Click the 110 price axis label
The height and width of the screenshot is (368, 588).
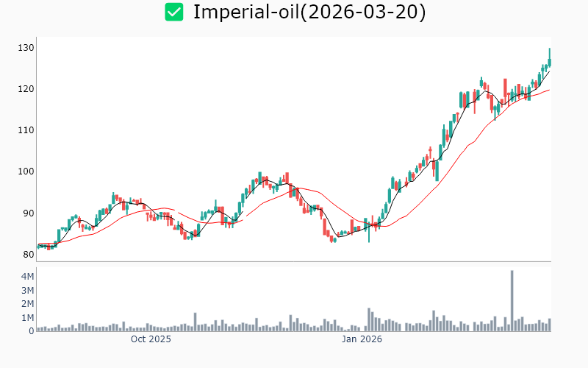pos(27,130)
